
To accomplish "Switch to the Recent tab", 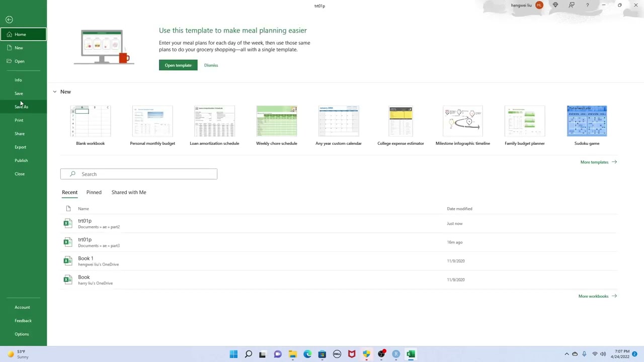I will pyautogui.click(x=69, y=192).
